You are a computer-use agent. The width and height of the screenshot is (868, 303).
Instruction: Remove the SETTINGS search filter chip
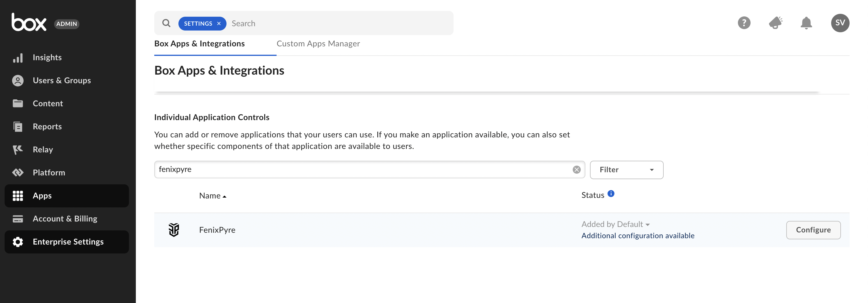219,24
